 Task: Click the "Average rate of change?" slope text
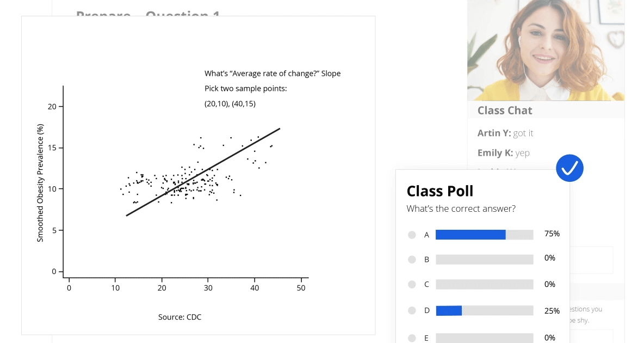click(x=273, y=73)
